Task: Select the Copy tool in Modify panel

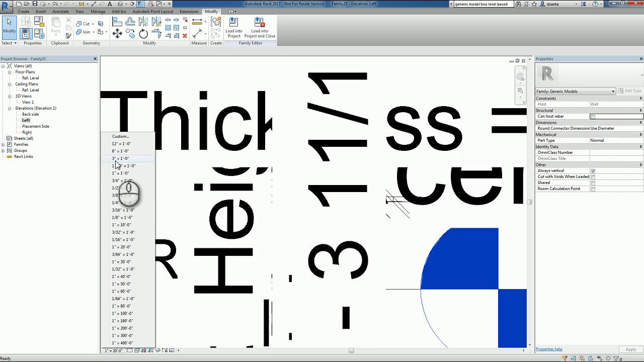Action: 130,34
